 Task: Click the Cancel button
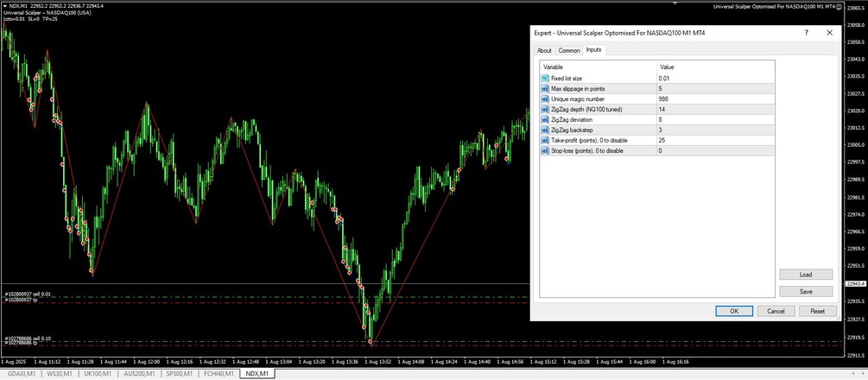point(776,311)
